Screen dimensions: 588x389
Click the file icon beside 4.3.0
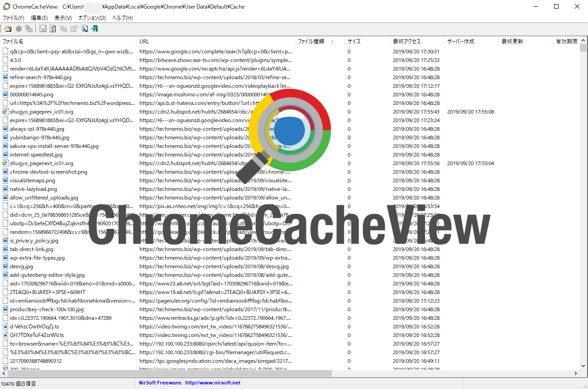pyautogui.click(x=5, y=60)
